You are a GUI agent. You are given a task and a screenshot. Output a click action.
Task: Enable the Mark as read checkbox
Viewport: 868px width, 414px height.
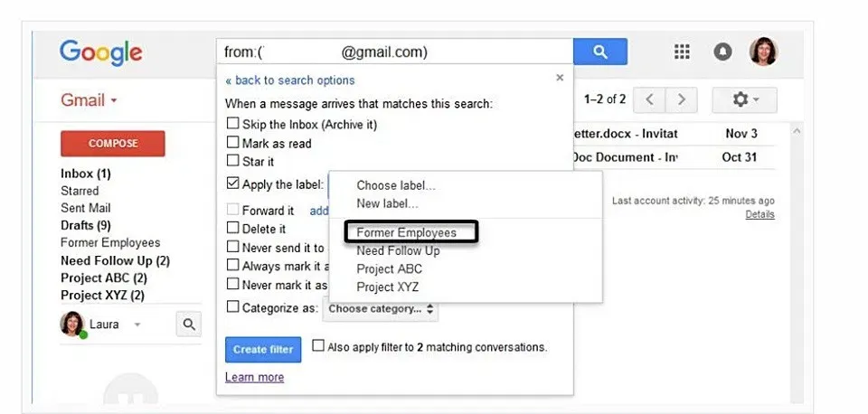233,143
